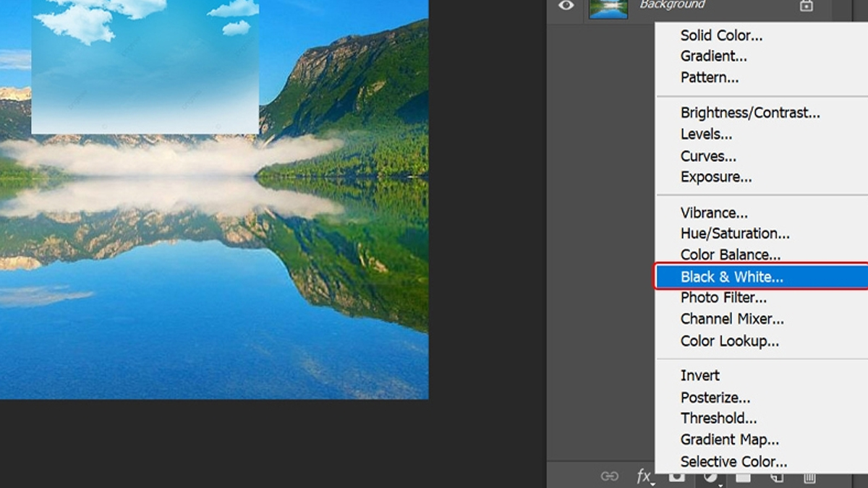868x488 pixels.
Task: Hide the Background layer with eye icon
Action: [566, 6]
